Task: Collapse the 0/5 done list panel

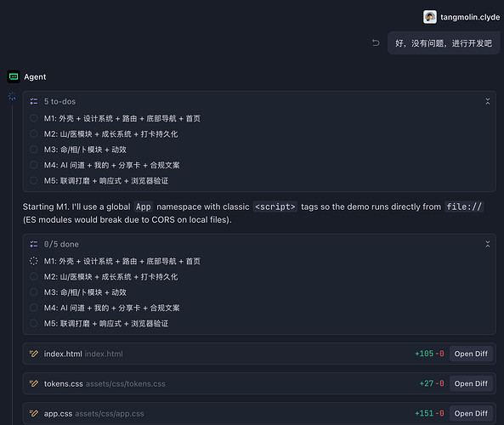Action: tap(488, 244)
